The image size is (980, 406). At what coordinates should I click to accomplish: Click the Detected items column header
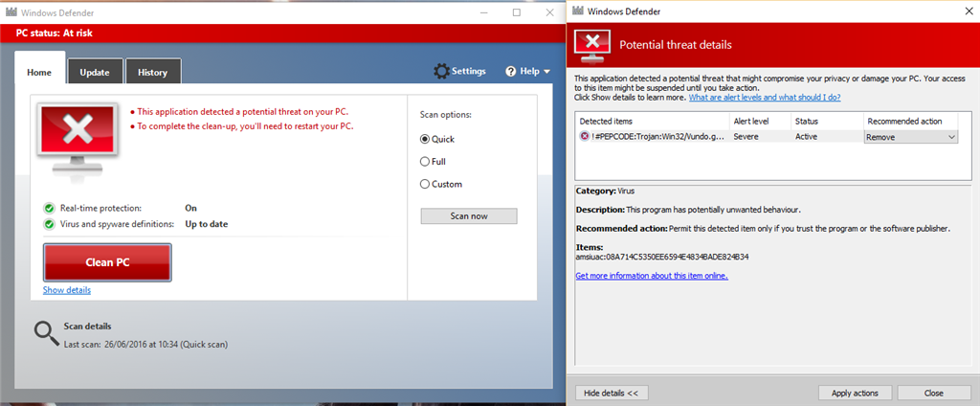coord(606,122)
